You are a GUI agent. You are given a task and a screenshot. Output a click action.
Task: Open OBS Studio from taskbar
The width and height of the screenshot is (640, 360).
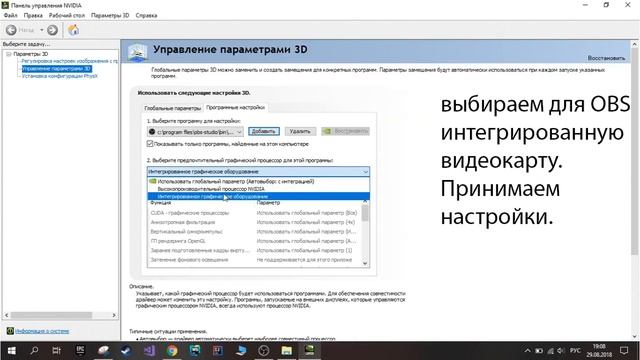tap(264, 351)
